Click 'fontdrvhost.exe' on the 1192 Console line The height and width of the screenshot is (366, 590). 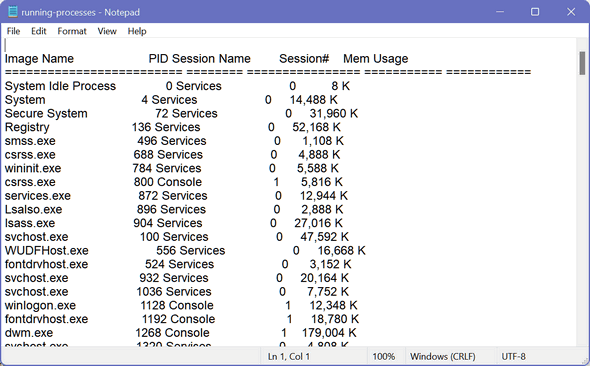[46, 319]
